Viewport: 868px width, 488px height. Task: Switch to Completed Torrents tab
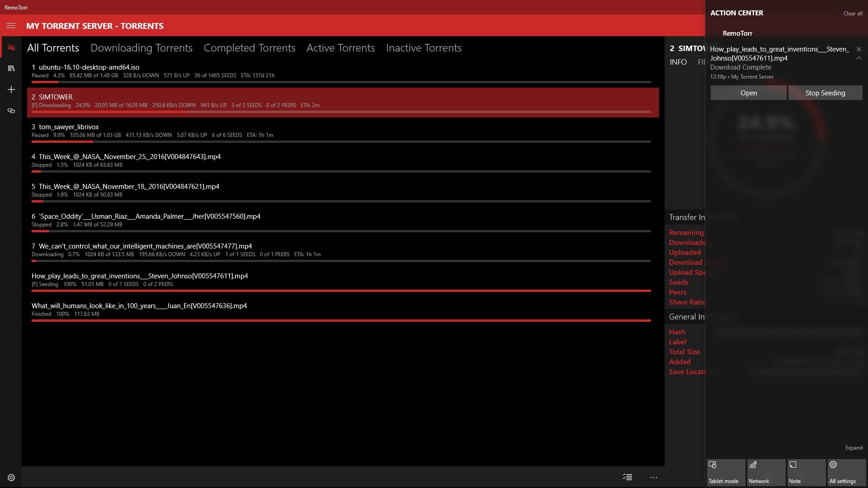click(250, 48)
